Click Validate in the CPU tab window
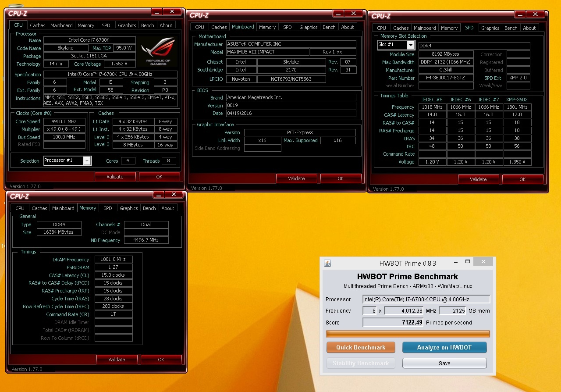This screenshot has width=561, height=392. [115, 177]
